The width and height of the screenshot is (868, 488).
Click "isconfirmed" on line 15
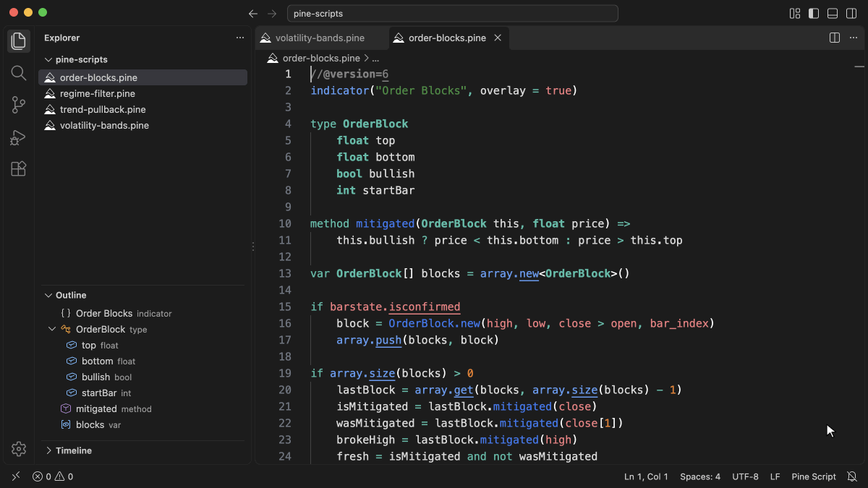point(425,307)
